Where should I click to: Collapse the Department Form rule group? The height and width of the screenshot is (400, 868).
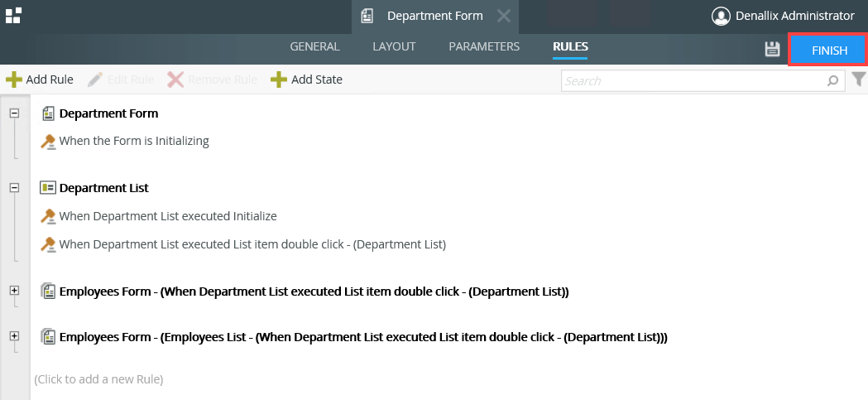14,113
